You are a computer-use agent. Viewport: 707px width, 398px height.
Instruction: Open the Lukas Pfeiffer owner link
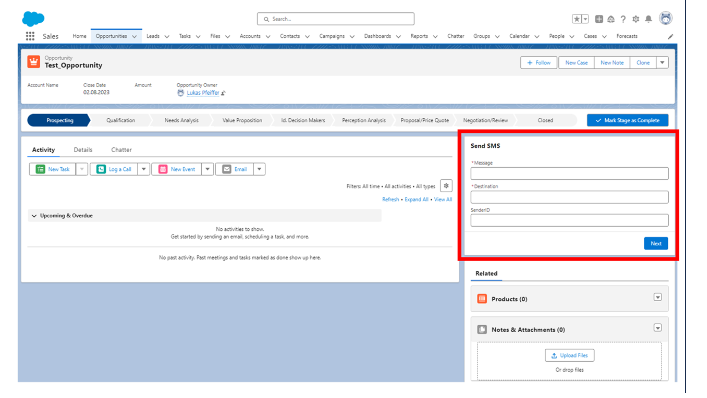tap(203, 93)
